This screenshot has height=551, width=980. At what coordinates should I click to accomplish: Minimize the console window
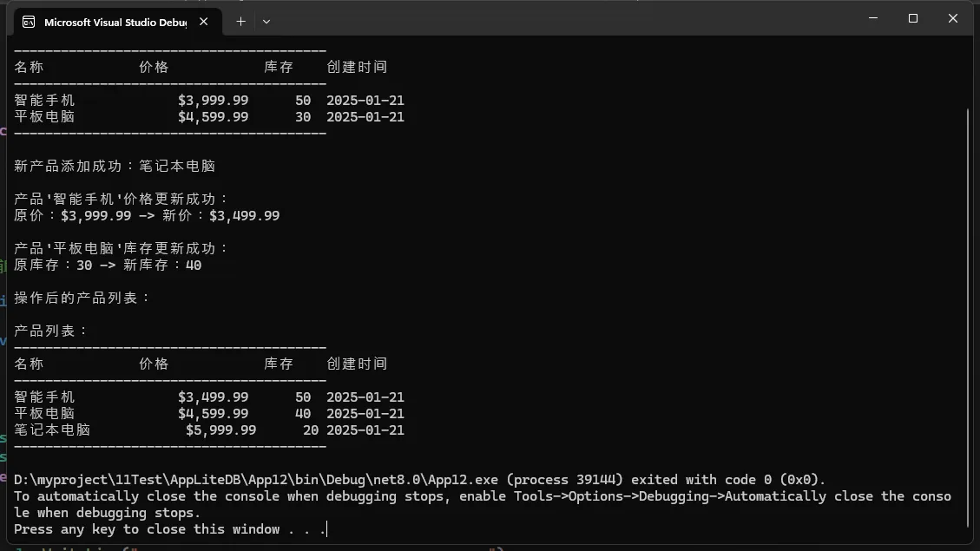(x=872, y=18)
